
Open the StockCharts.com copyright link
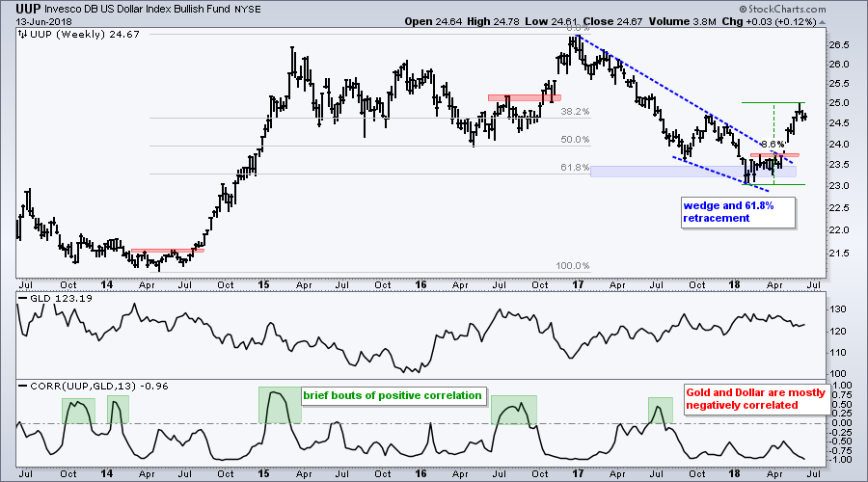(x=782, y=9)
